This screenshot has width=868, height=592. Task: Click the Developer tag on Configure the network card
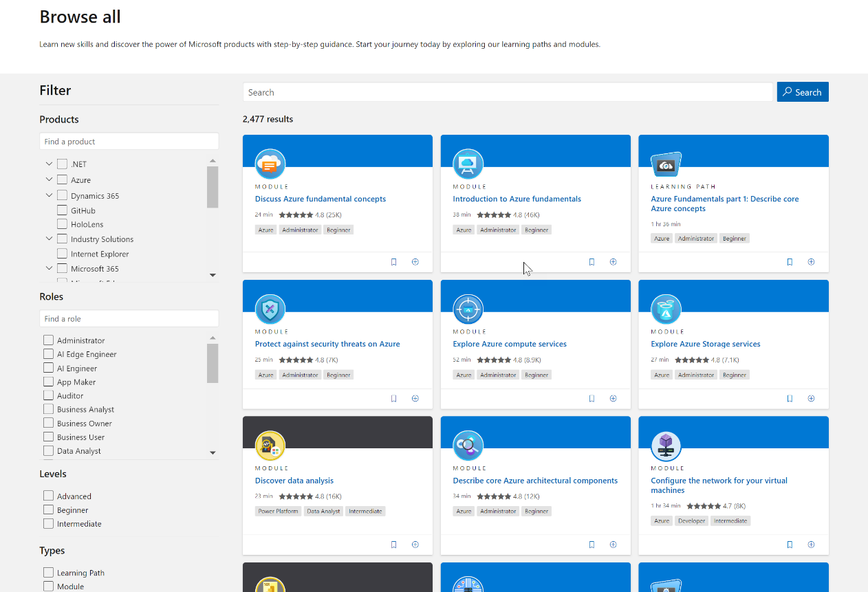pyautogui.click(x=691, y=521)
